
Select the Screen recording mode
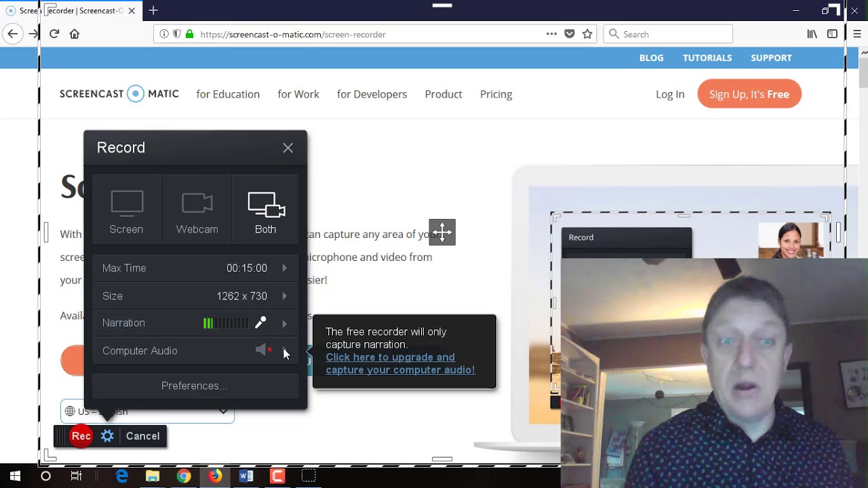tap(127, 209)
